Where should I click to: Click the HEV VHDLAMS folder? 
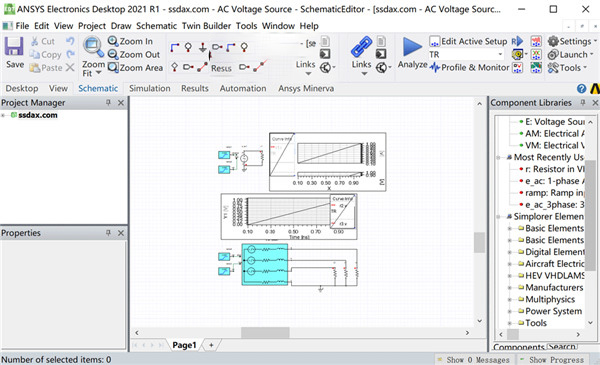(x=551, y=275)
